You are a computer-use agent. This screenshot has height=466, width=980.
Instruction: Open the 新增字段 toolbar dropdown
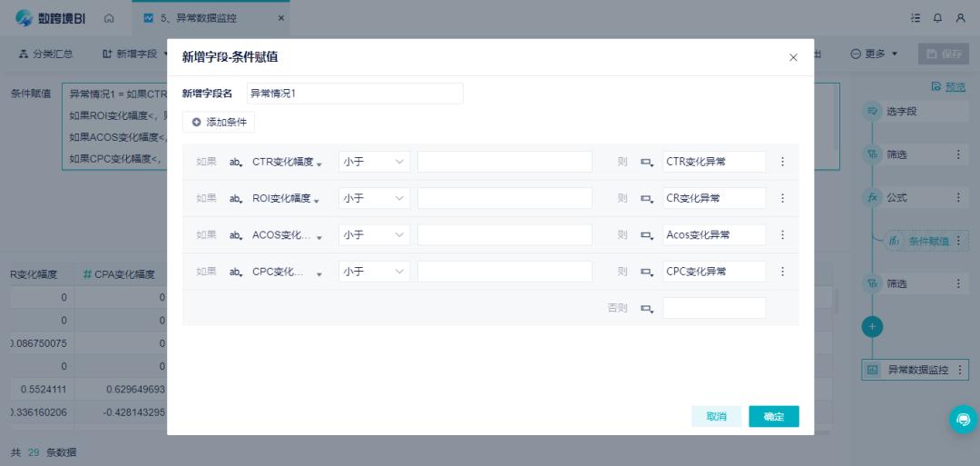[x=135, y=55]
